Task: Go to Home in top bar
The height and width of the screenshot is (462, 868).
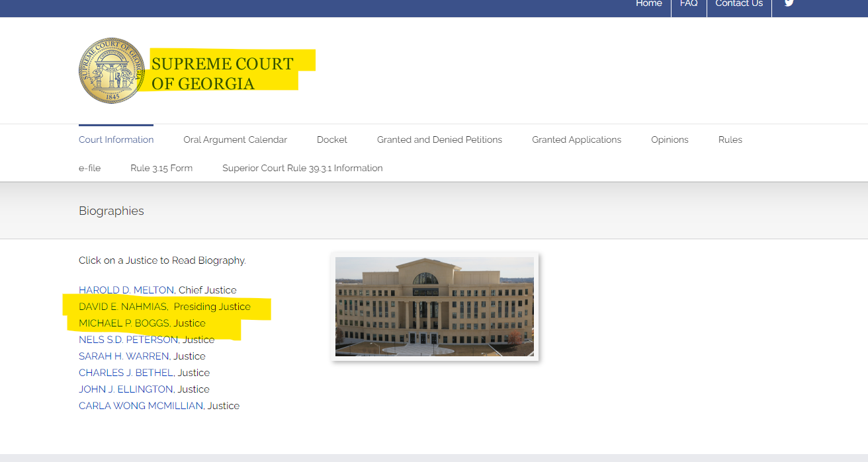Action: tap(648, 3)
